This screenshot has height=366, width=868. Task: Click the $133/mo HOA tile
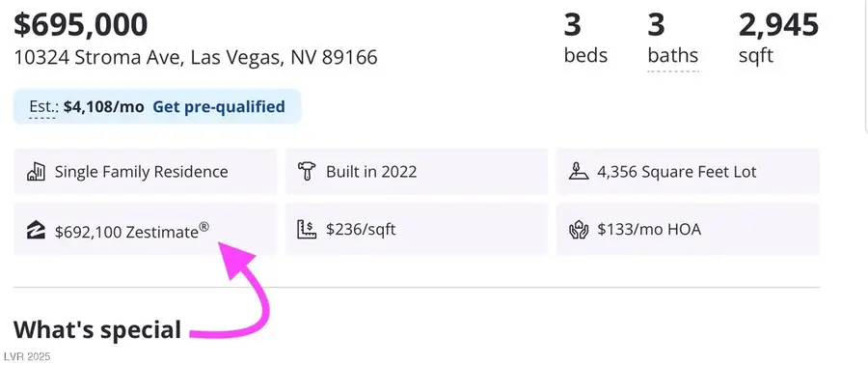(688, 230)
